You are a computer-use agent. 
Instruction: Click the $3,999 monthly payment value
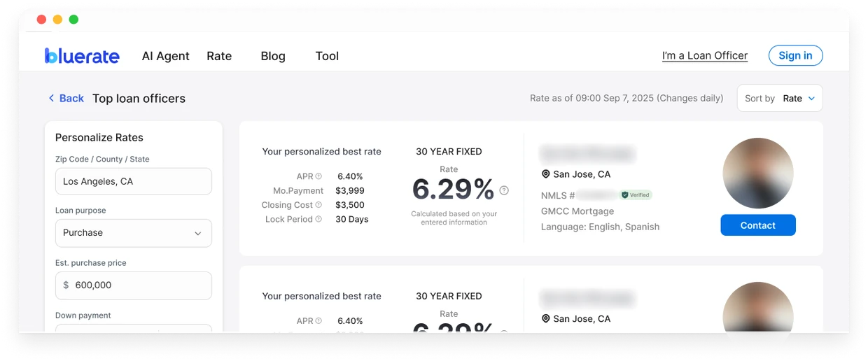(x=350, y=190)
